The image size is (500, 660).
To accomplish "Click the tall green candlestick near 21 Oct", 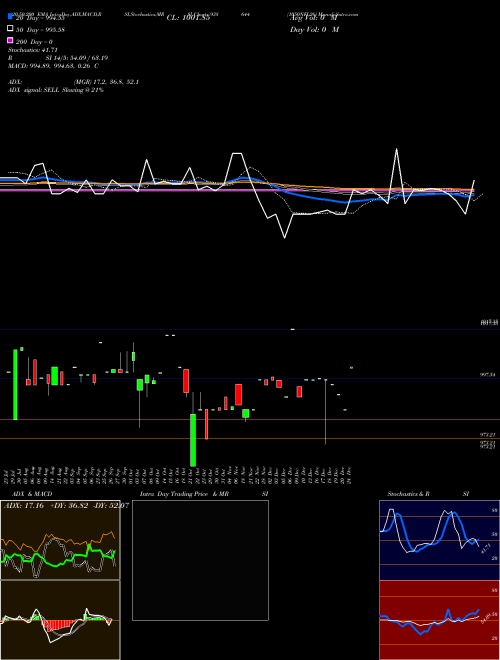I will [x=193, y=440].
